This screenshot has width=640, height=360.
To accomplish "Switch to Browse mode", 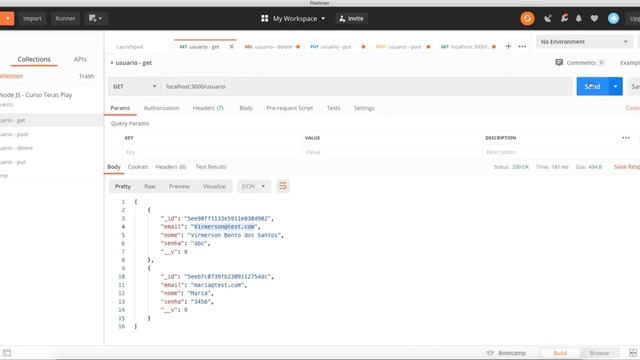I will pos(599,353).
